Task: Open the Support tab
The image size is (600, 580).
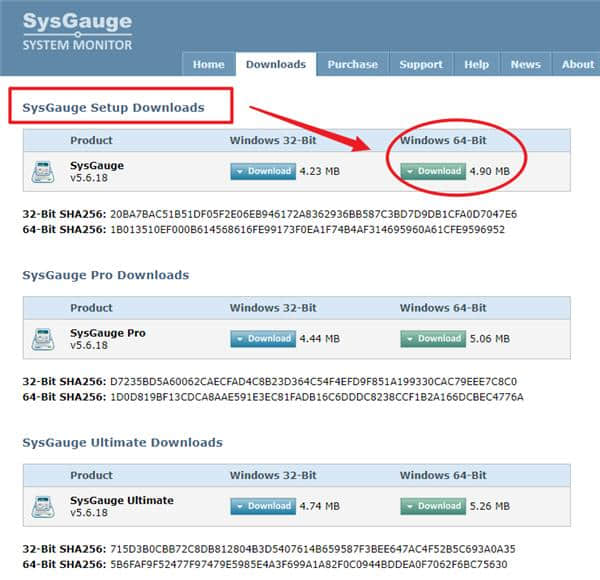Action: [421, 64]
